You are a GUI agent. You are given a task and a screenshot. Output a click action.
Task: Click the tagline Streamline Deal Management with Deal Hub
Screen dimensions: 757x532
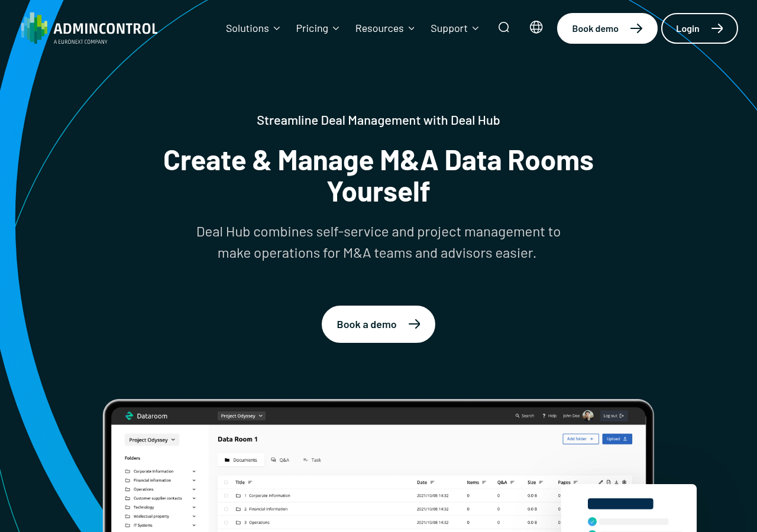click(378, 120)
